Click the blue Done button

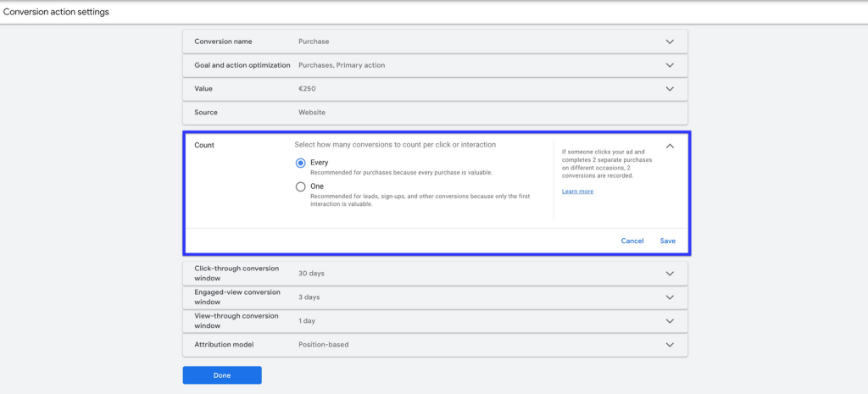[222, 375]
